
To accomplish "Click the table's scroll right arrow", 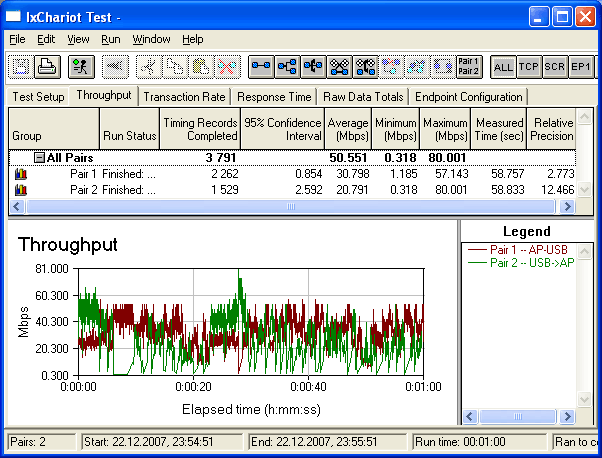I will [x=567, y=207].
